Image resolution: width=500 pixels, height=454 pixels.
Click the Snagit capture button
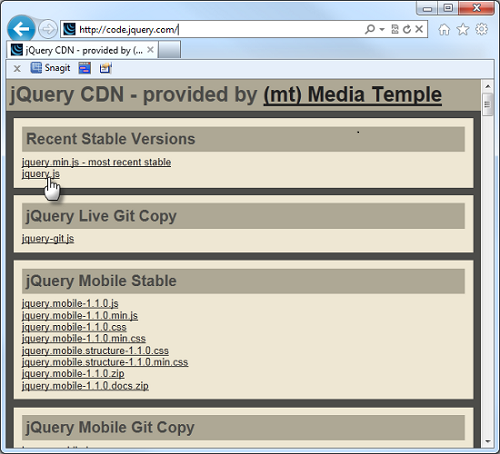pos(50,68)
